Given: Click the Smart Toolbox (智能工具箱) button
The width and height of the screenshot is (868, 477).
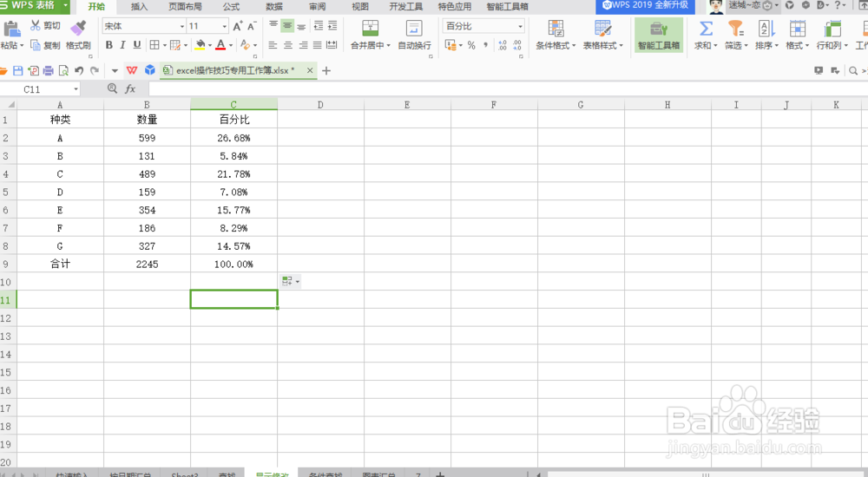Looking at the screenshot, I should pyautogui.click(x=659, y=35).
